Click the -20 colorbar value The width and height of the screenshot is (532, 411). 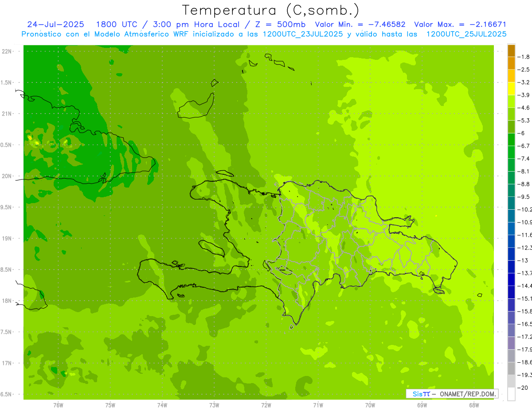(x=523, y=388)
